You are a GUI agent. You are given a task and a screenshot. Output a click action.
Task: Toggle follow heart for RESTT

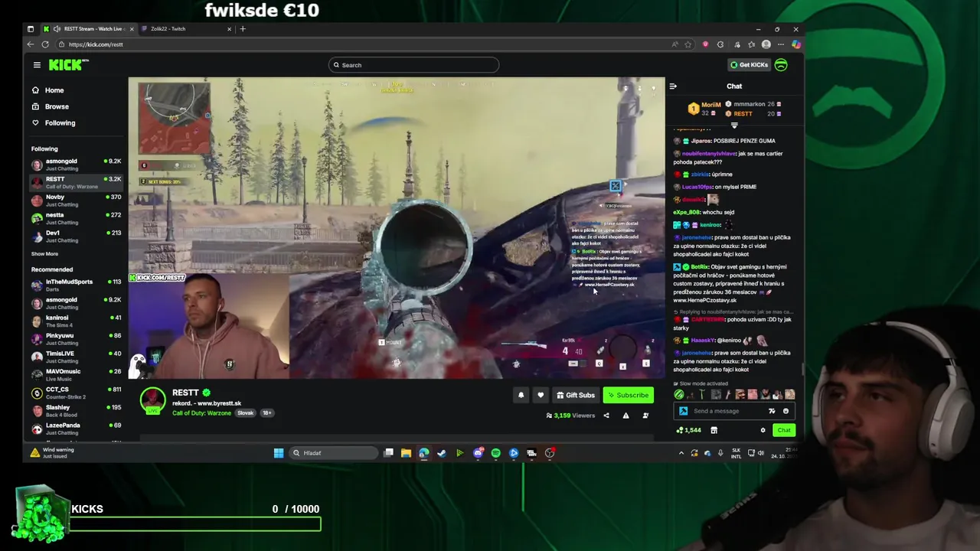pyautogui.click(x=541, y=395)
